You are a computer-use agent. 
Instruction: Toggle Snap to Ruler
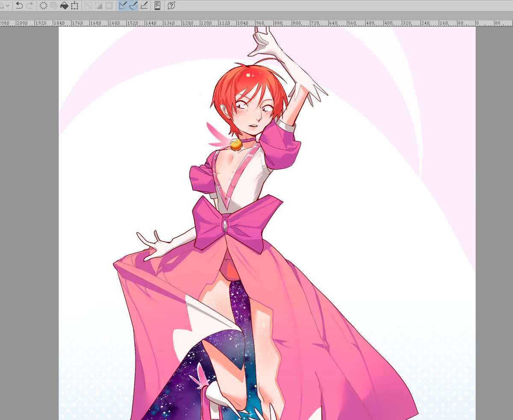tap(123, 6)
